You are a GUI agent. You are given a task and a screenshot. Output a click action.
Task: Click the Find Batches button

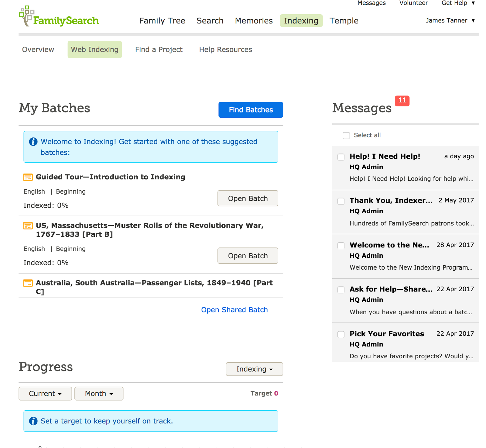[x=251, y=110]
